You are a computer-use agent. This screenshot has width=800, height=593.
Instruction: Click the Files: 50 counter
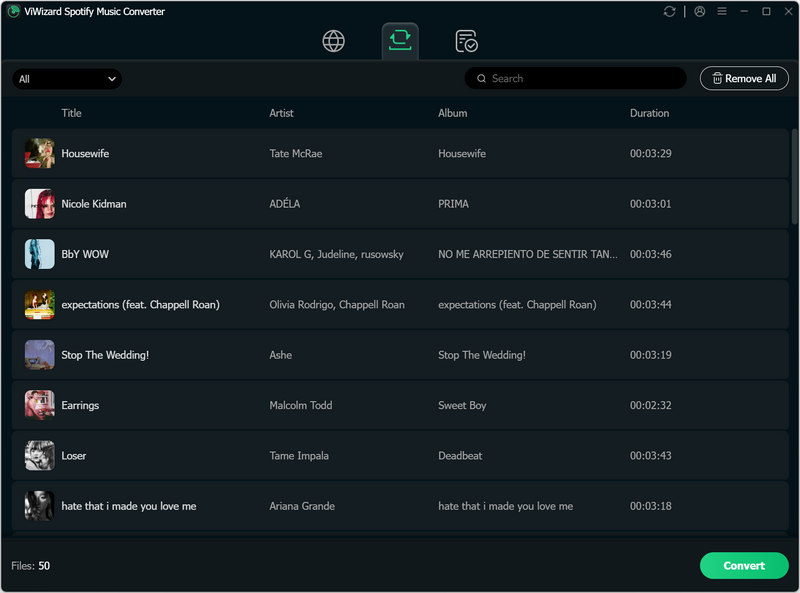(x=31, y=566)
